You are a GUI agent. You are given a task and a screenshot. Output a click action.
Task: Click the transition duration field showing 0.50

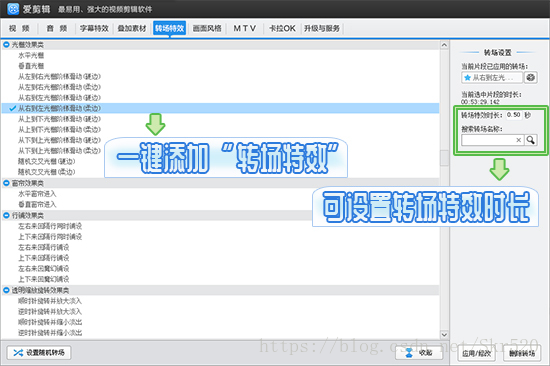point(514,115)
